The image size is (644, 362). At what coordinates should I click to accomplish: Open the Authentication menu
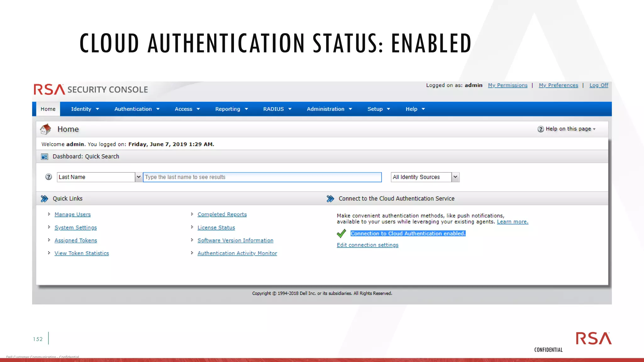click(133, 109)
